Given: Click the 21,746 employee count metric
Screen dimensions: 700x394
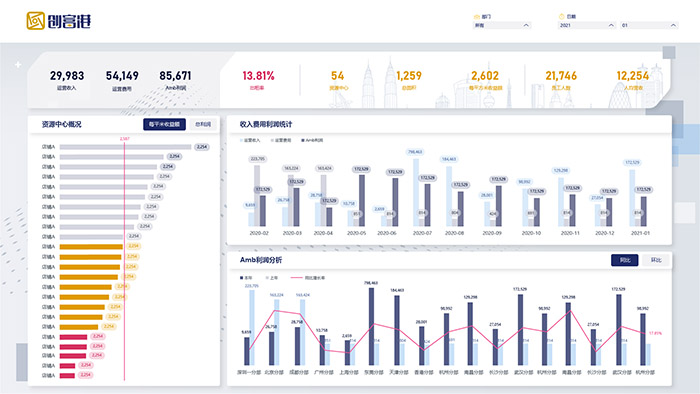Looking at the screenshot, I should [x=561, y=80].
